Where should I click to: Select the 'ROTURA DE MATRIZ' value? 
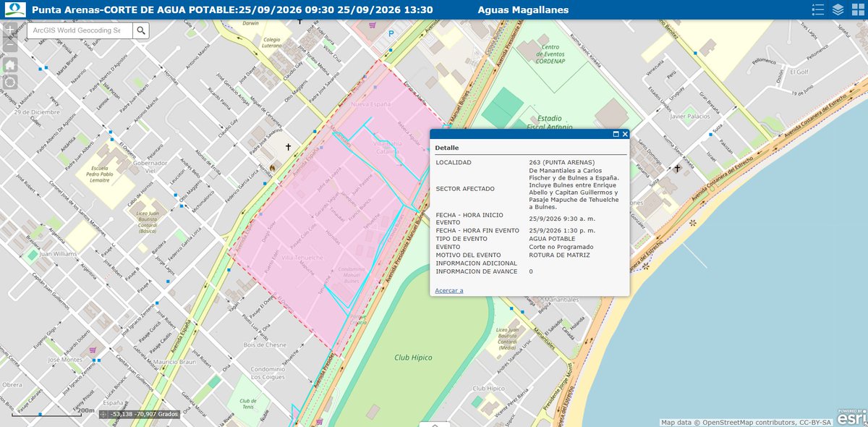[558, 255]
